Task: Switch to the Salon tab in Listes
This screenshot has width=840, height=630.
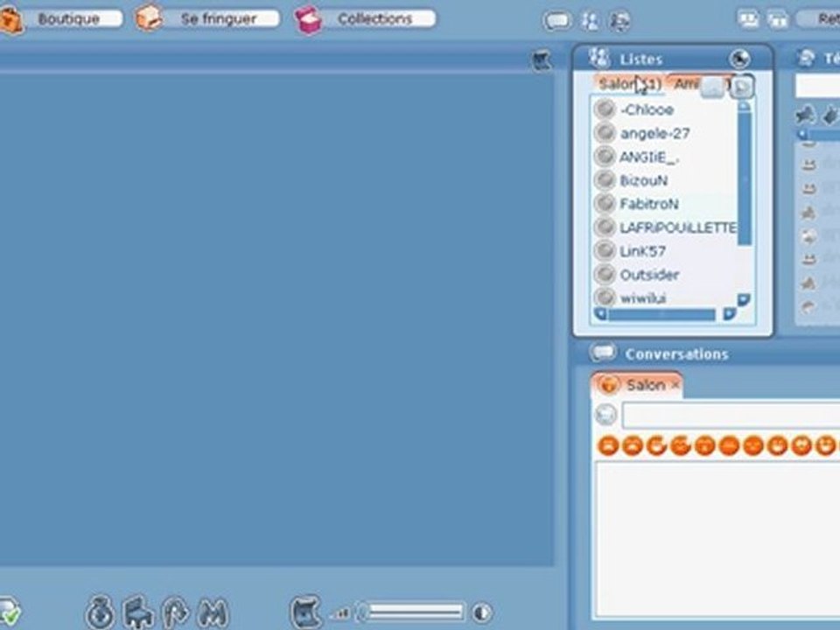Action: point(629,84)
